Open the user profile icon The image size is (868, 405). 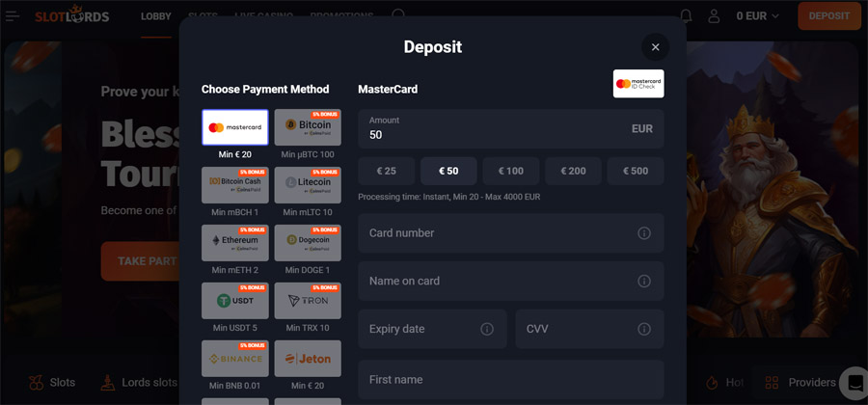(x=714, y=16)
